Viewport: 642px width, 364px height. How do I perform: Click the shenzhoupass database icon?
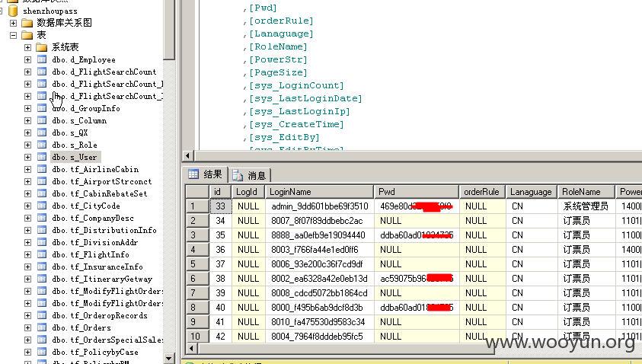click(x=13, y=11)
